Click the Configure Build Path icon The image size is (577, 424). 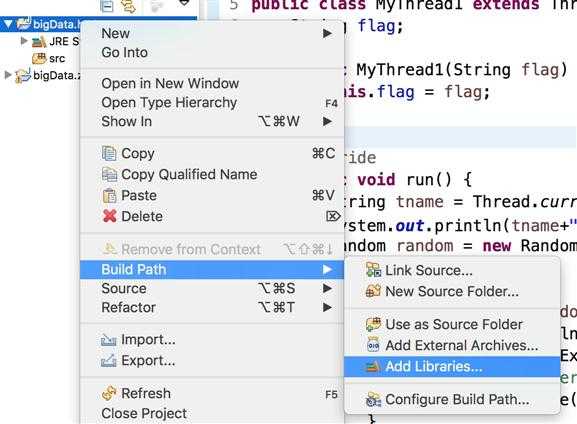[373, 399]
